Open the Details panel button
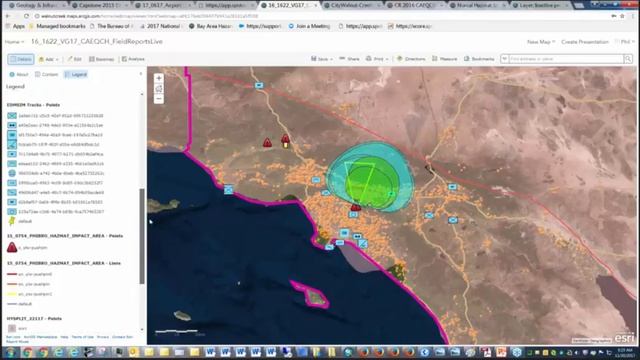The width and height of the screenshot is (640, 360). 21,59
